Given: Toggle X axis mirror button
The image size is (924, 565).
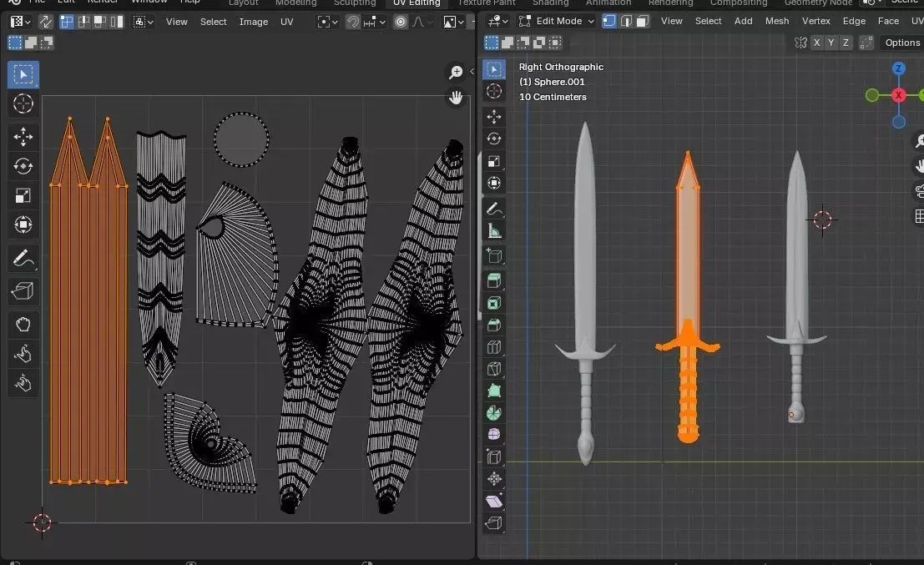Looking at the screenshot, I should pos(817,43).
